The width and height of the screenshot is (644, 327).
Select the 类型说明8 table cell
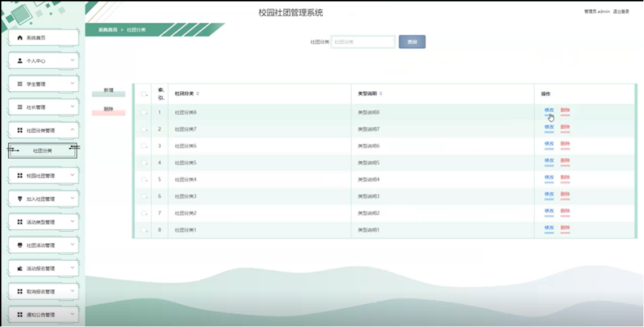(x=442, y=112)
